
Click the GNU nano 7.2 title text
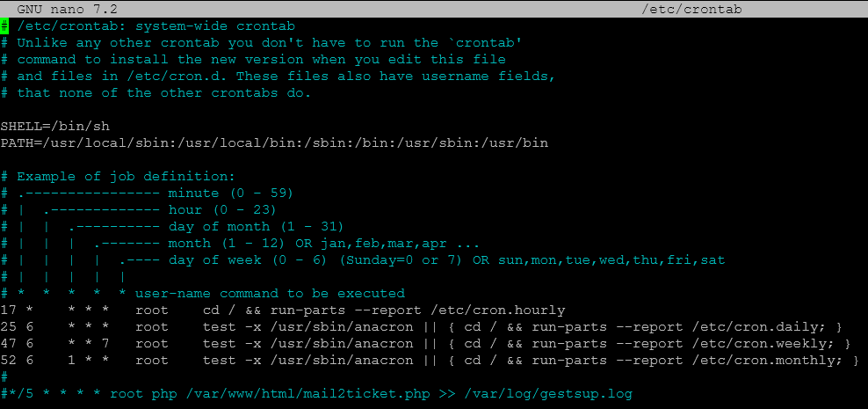coord(68,10)
